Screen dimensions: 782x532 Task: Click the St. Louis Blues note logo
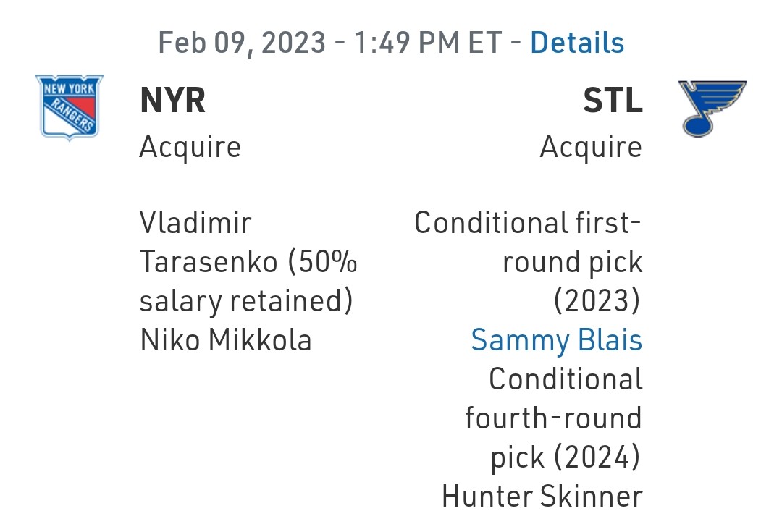[x=712, y=109]
